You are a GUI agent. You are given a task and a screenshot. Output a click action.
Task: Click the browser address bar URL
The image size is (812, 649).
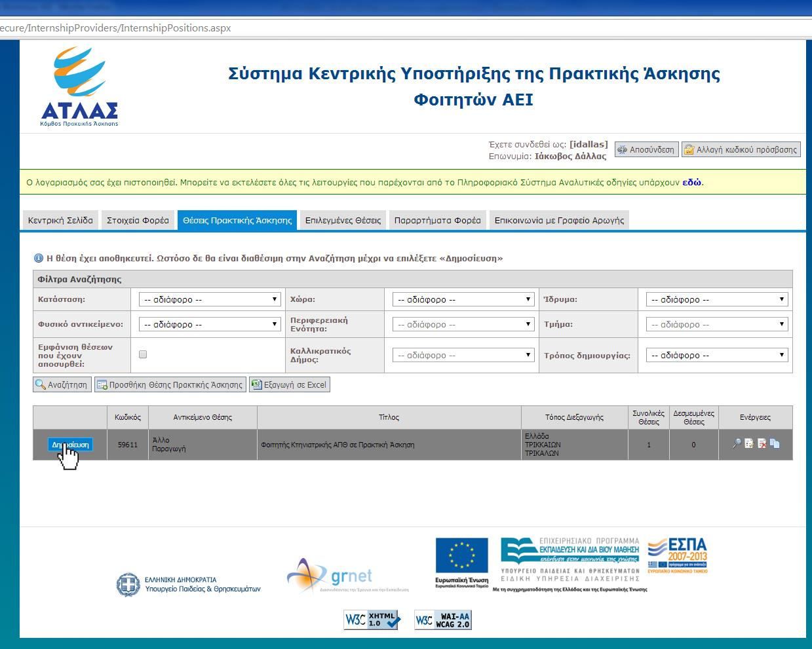pyautogui.click(x=115, y=28)
